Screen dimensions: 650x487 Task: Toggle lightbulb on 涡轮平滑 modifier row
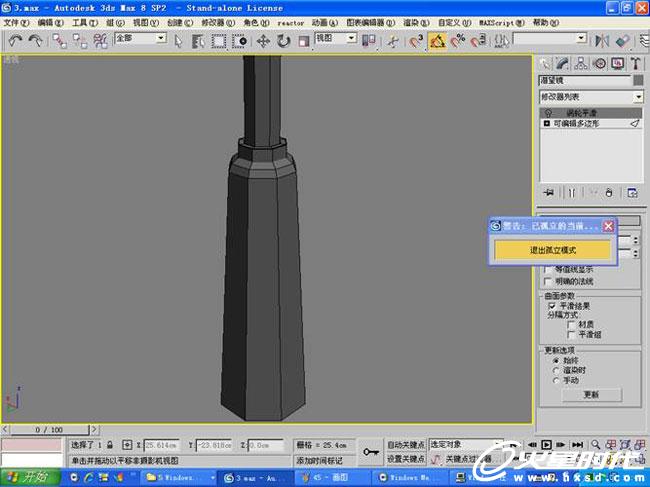tap(548, 113)
